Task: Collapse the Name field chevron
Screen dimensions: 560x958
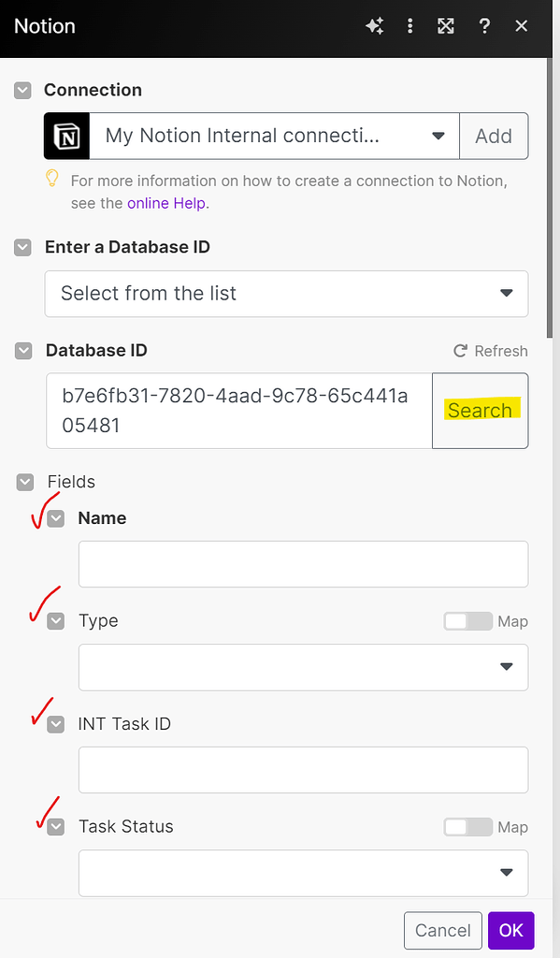Action: pyautogui.click(x=55, y=517)
